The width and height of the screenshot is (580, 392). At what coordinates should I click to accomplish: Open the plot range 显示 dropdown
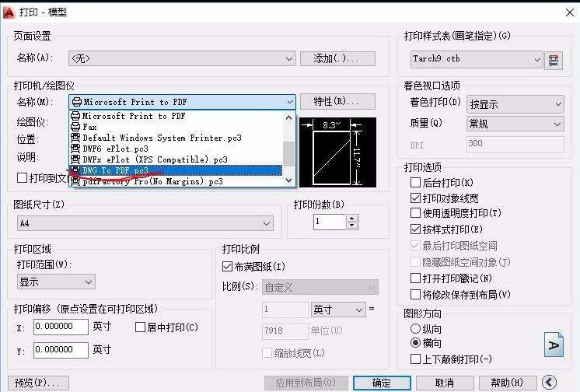coord(56,282)
